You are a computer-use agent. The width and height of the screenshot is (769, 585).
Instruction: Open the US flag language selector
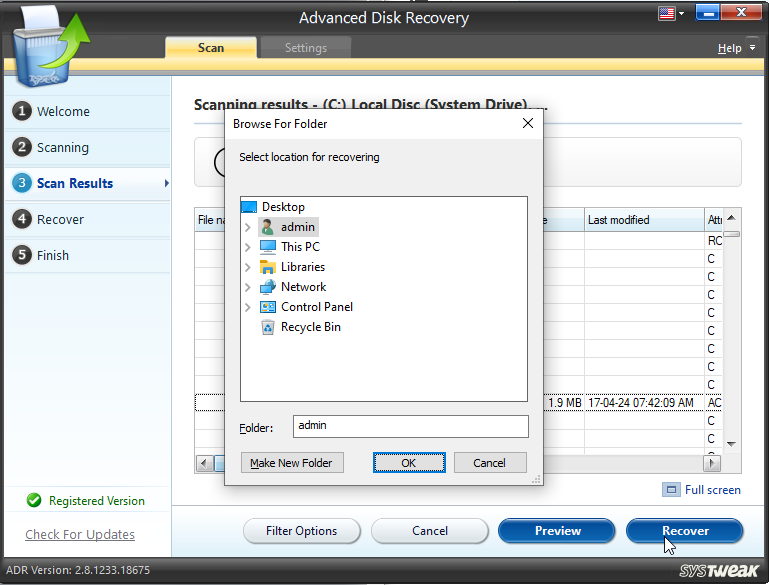pyautogui.click(x=666, y=13)
